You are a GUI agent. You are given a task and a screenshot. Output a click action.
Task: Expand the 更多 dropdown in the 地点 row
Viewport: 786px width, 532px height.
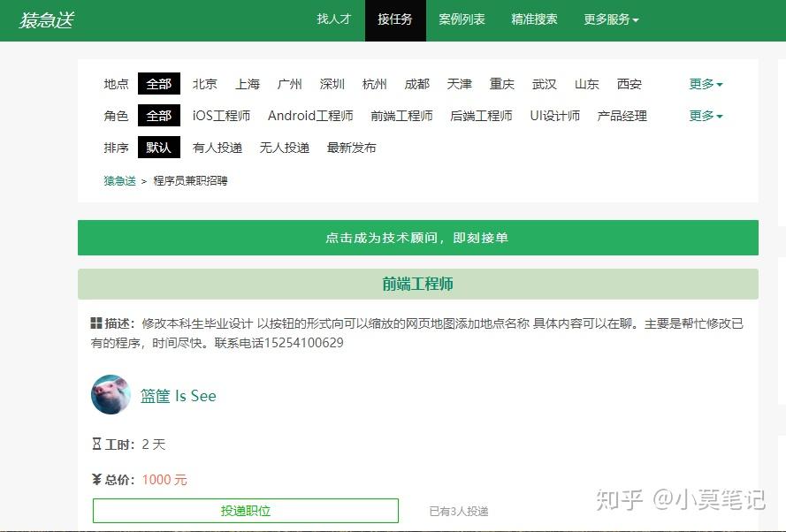pyautogui.click(x=706, y=84)
